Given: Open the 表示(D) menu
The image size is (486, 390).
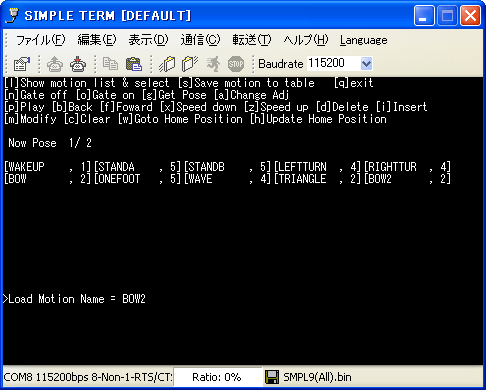Looking at the screenshot, I should click(148, 40).
